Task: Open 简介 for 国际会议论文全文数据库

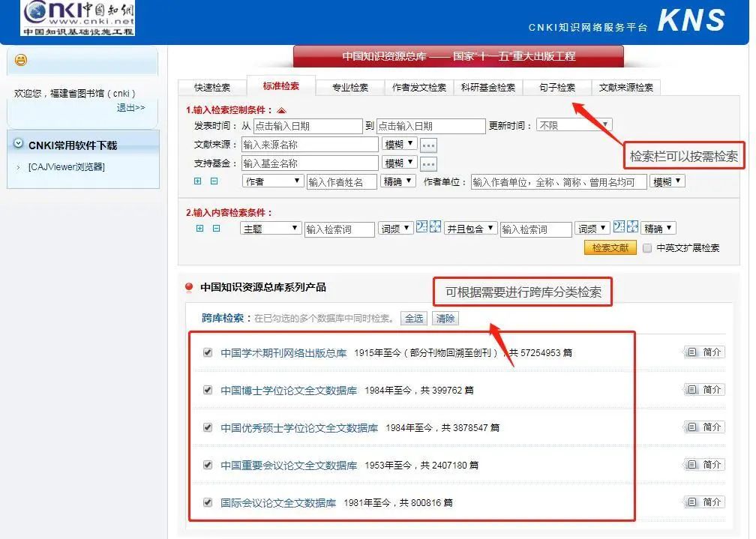Action: point(704,502)
